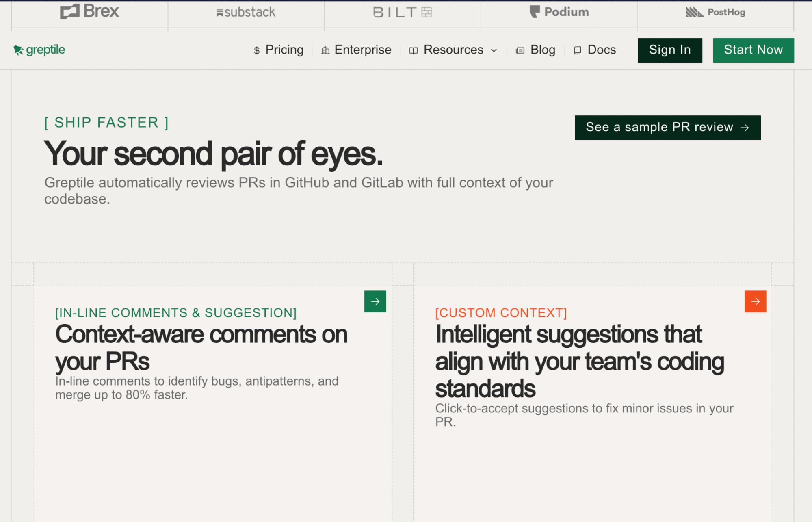Click orange arrow on custom context card

click(x=755, y=301)
